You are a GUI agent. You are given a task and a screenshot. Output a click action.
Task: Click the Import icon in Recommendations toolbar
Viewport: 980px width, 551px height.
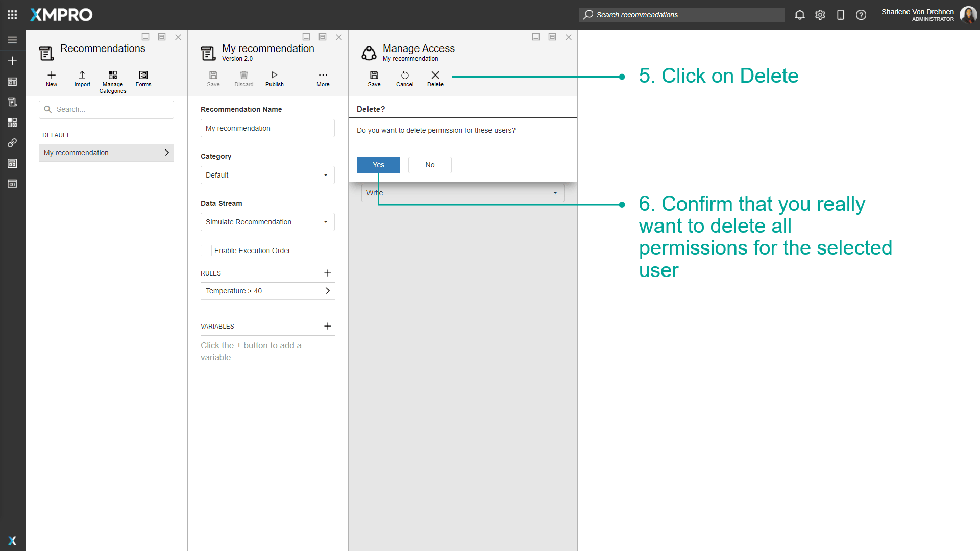point(82,78)
